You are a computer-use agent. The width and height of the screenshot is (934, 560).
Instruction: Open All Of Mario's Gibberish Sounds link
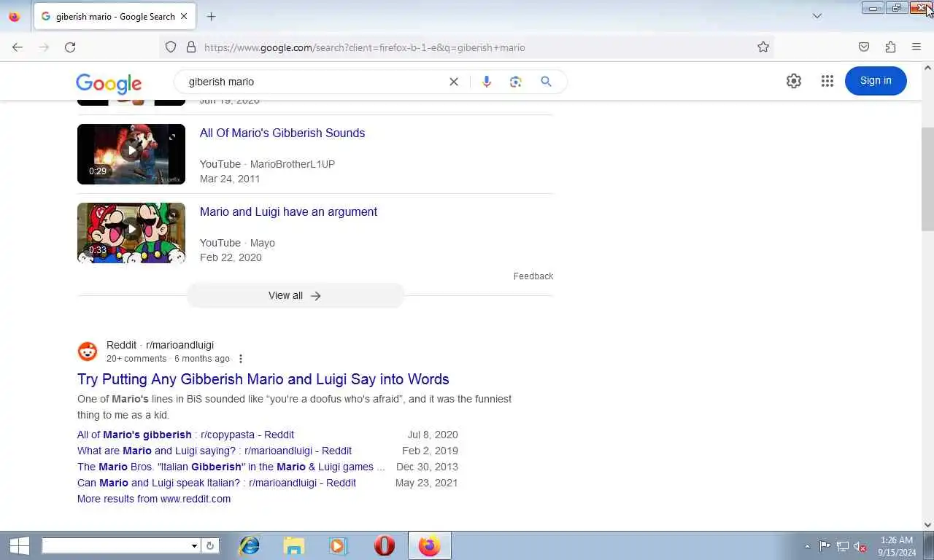282,133
